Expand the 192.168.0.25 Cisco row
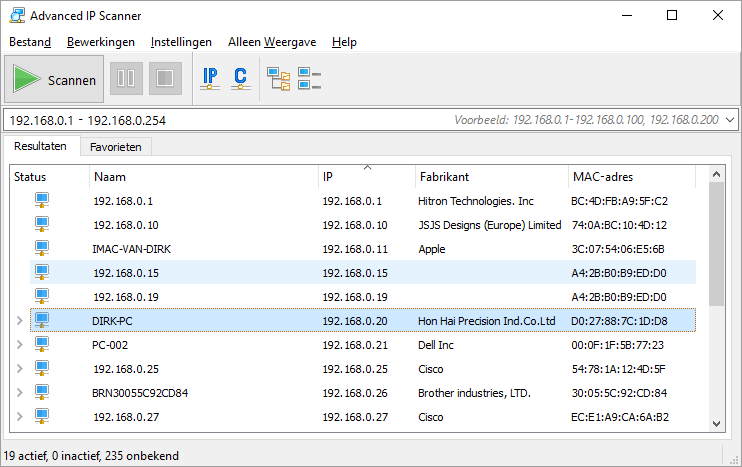742x467 pixels. tap(19, 368)
